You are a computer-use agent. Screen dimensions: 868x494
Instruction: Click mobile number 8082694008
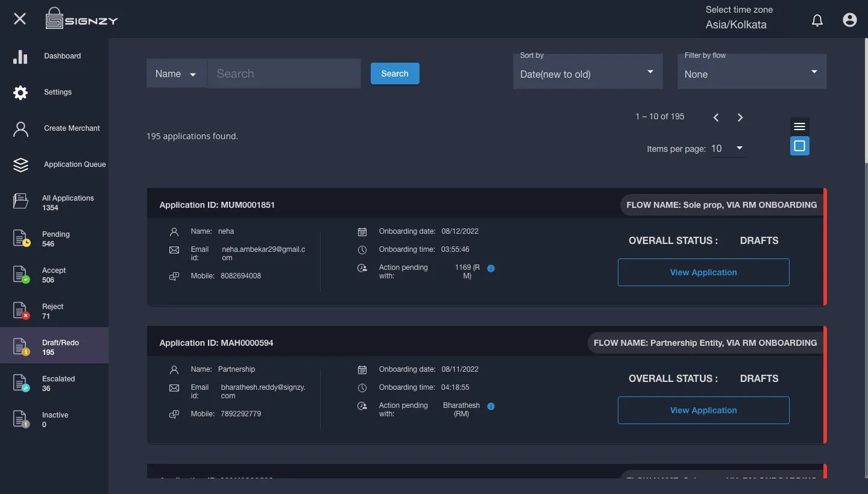pyautogui.click(x=241, y=276)
